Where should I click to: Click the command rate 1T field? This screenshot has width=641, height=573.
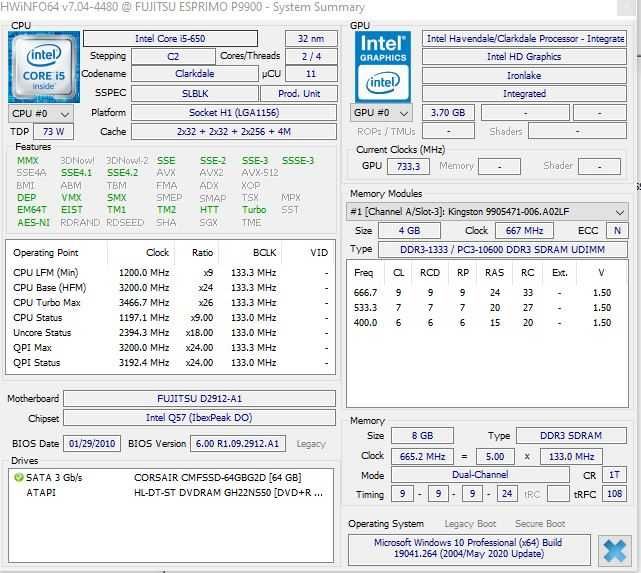tap(614, 475)
